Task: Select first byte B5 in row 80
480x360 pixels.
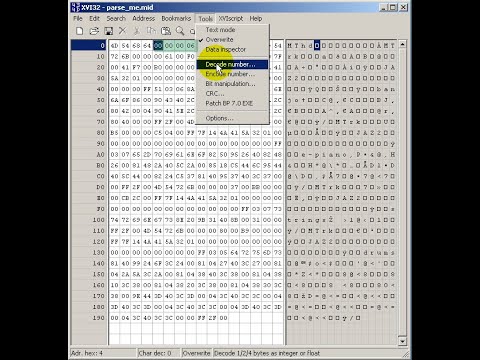Action: 114,133
